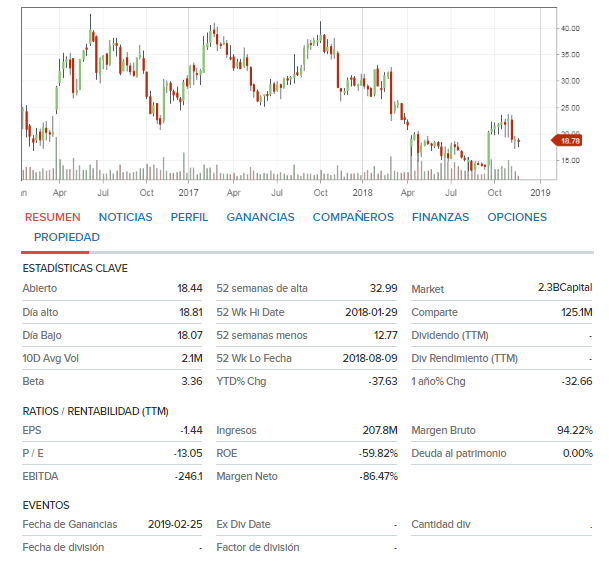The height and width of the screenshot is (576, 609).
Task: Click the Margen Bruto value 94.22%
Action: tap(575, 430)
